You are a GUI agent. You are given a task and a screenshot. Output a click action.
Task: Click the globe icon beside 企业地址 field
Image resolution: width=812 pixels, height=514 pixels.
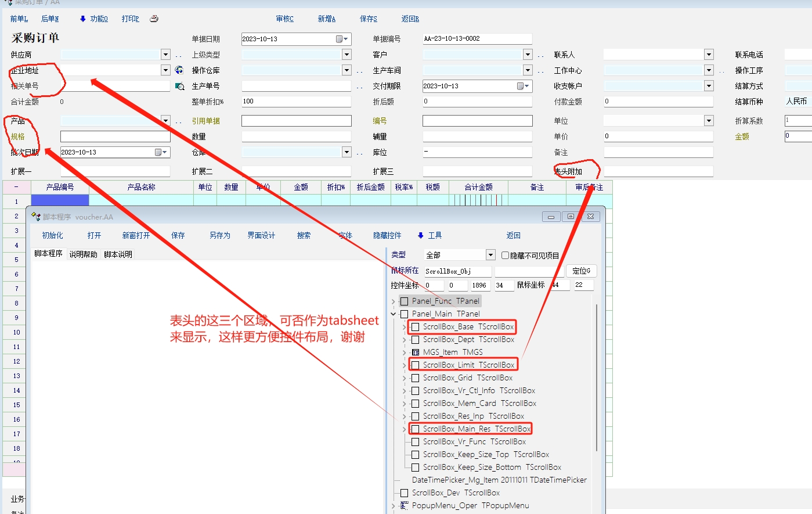[179, 70]
